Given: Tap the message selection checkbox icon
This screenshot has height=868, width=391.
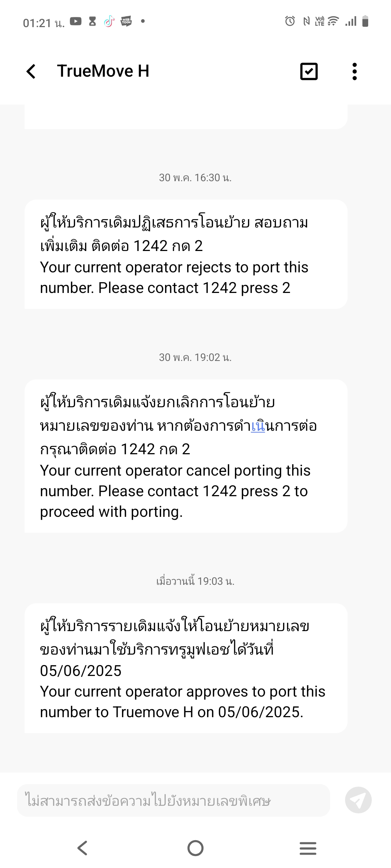Looking at the screenshot, I should pos(309,71).
